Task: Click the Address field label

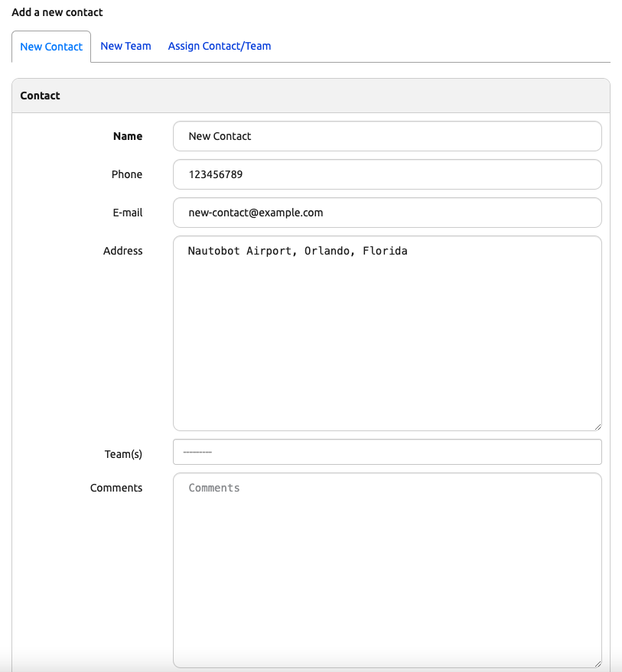Action: coord(123,251)
